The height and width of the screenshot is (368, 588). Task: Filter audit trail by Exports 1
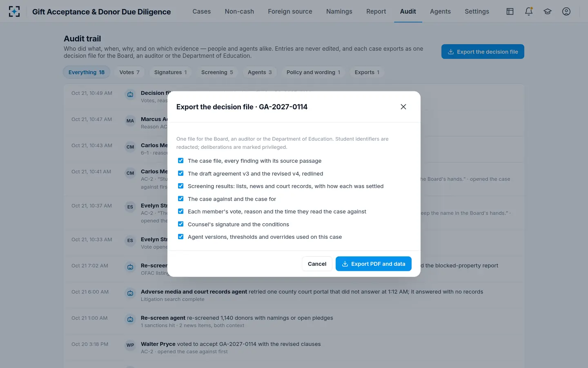(x=367, y=72)
